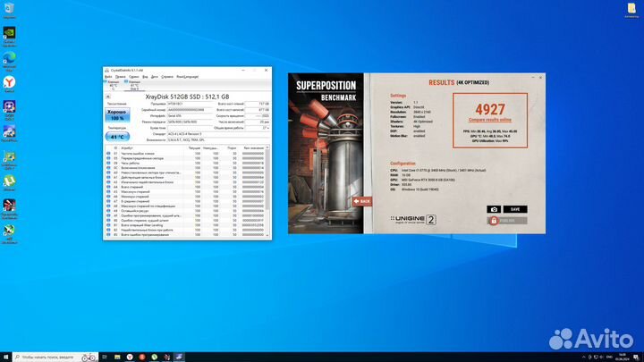Open the Compare results online link

coord(490,121)
